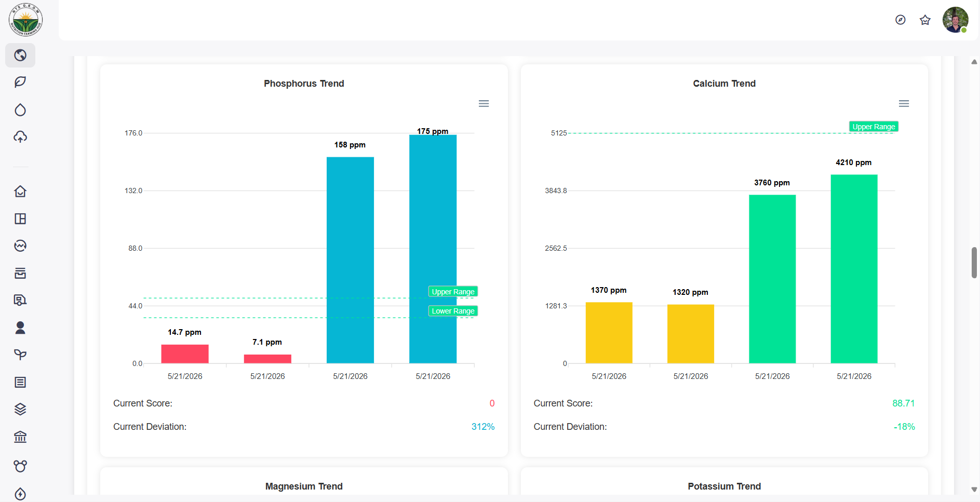
Task: Open the cloud upload sidebar icon
Action: coord(20,137)
